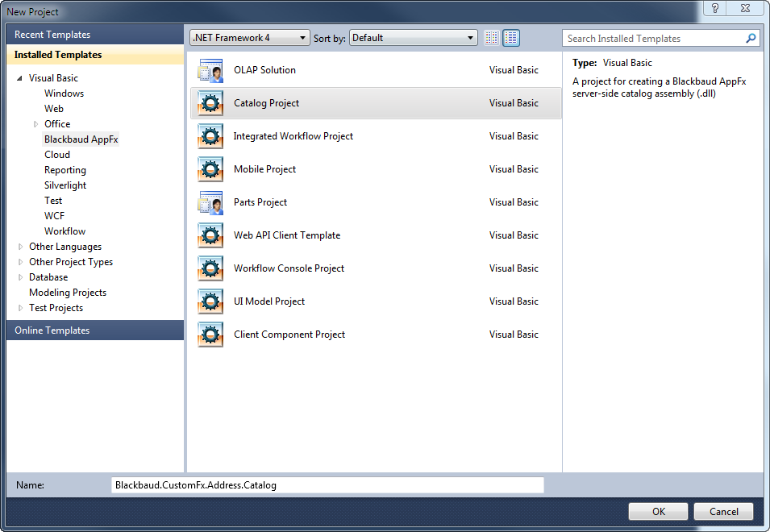Select the Installed Templates section
This screenshot has width=770, height=532.
95,55
